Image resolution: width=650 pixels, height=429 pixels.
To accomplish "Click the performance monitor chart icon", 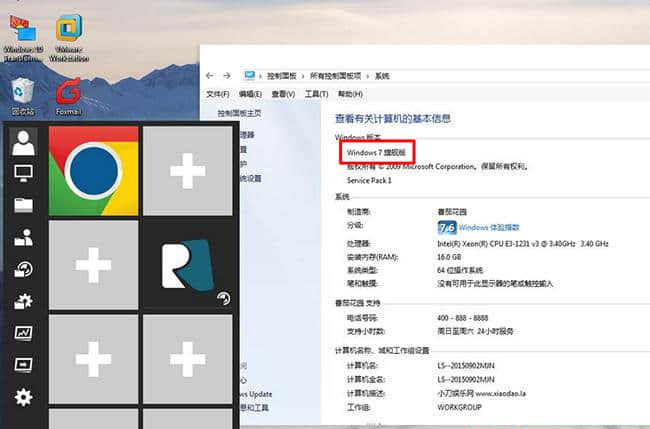I will click(x=23, y=333).
